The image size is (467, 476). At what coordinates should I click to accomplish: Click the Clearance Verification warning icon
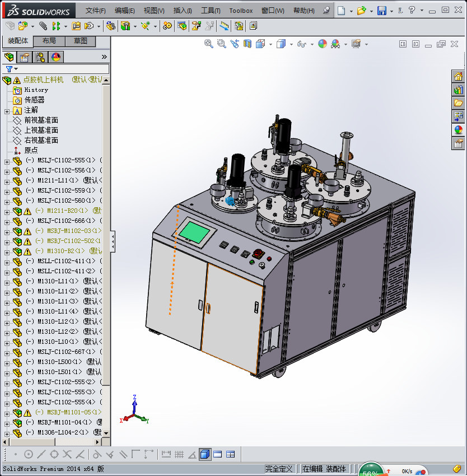tap(239, 26)
